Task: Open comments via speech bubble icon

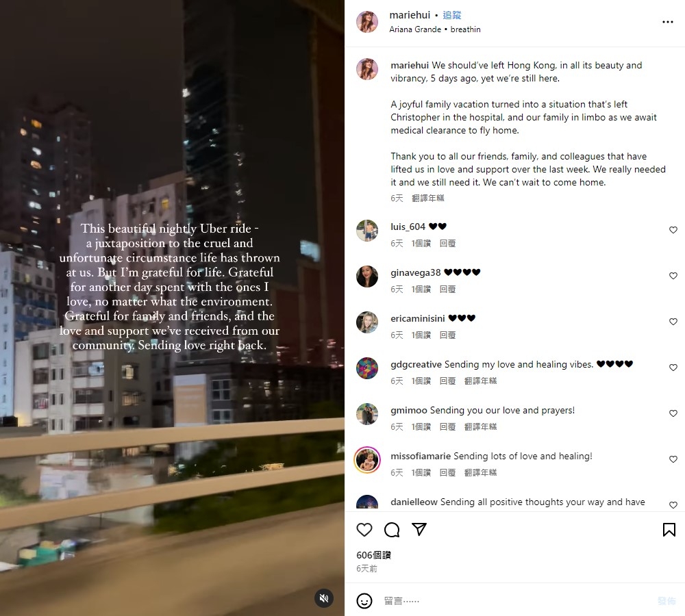Action: click(x=392, y=530)
